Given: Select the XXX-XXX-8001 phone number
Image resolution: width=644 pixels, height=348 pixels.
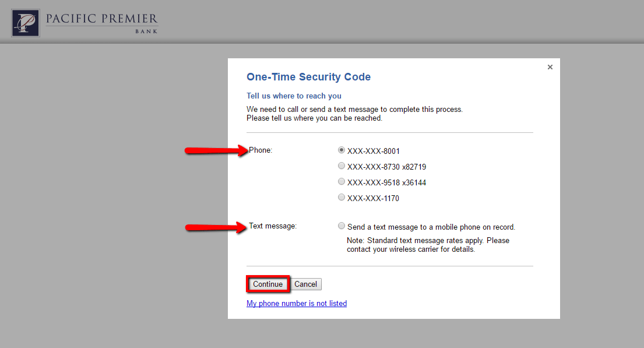Looking at the screenshot, I should (x=342, y=150).
